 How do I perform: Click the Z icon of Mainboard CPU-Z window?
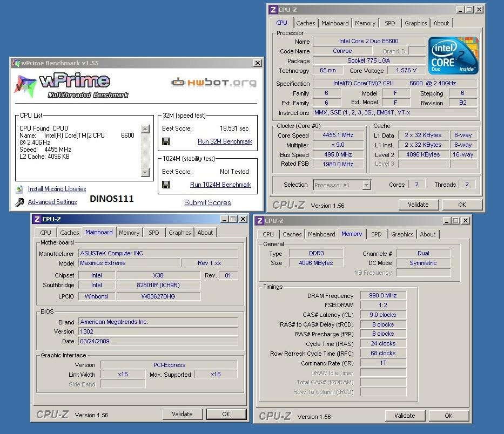(37, 219)
